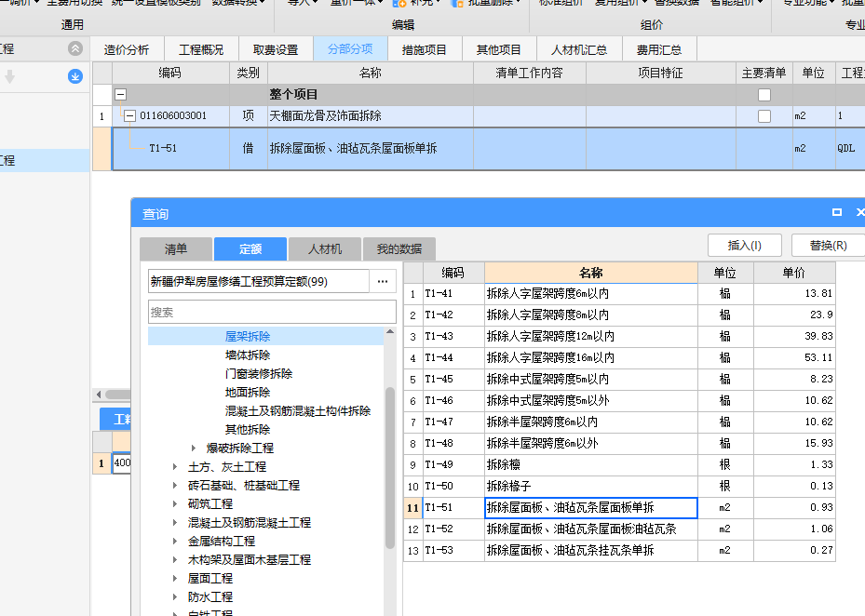Click the 单价 column header in query results

click(x=794, y=273)
